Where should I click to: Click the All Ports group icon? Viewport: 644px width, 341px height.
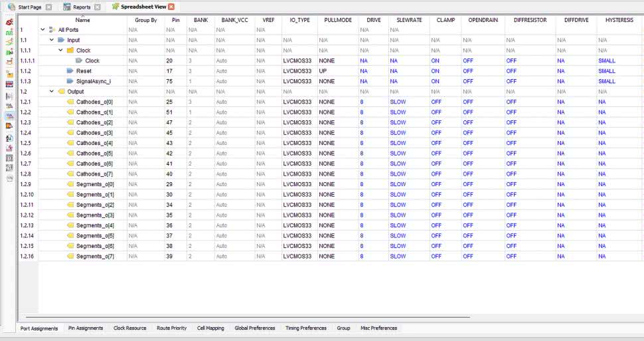(x=52, y=30)
